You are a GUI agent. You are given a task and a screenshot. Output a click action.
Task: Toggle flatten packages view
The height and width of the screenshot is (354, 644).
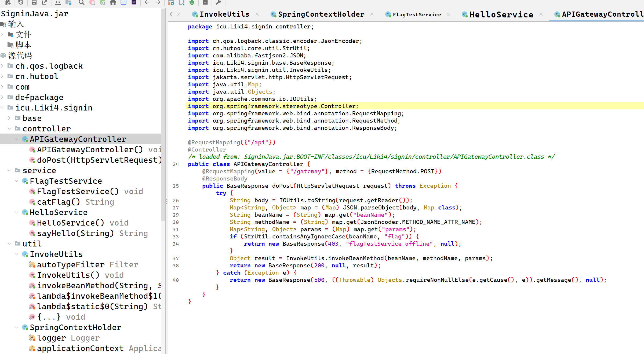click(68, 3)
